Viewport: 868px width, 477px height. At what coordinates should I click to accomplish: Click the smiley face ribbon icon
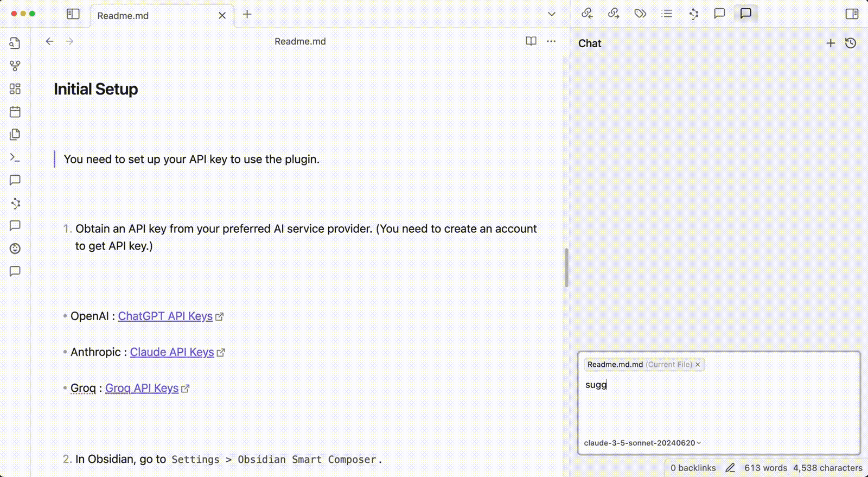pos(15,249)
